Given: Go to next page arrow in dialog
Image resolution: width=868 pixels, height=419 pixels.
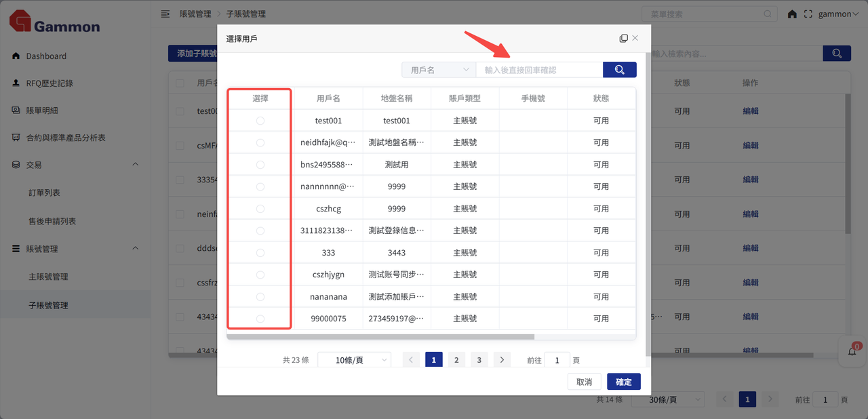Looking at the screenshot, I should pos(502,360).
